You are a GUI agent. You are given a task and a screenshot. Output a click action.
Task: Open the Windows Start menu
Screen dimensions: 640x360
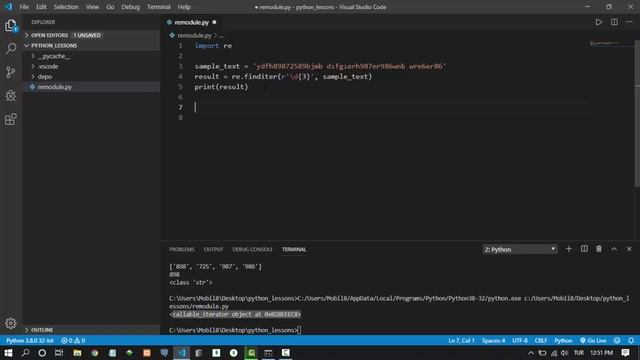click(8, 353)
